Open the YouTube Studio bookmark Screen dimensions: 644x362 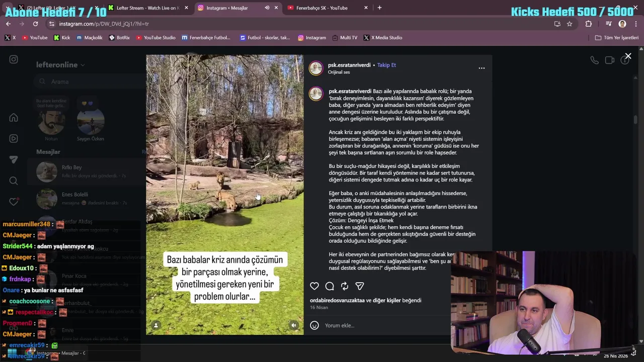click(x=156, y=38)
